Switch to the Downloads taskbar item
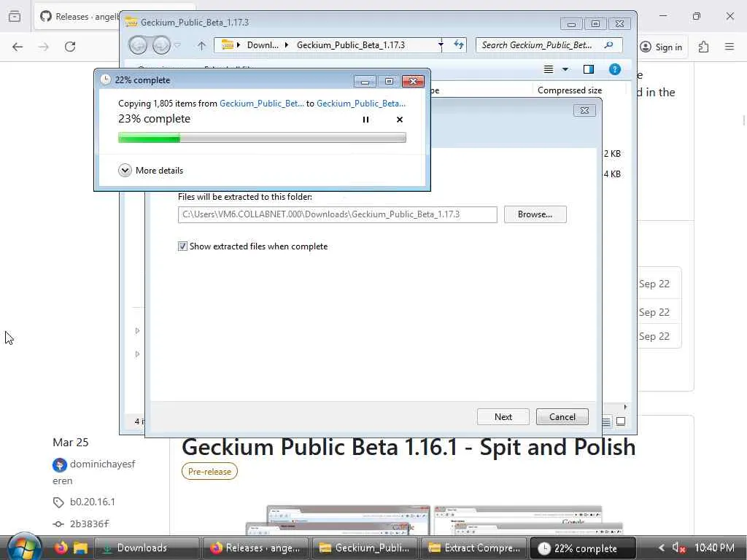The image size is (747, 560). point(146,548)
